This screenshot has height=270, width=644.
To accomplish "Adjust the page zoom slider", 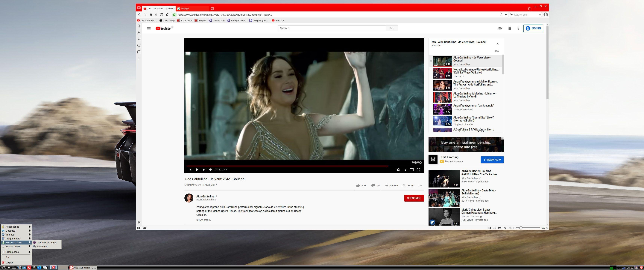I will point(520,228).
